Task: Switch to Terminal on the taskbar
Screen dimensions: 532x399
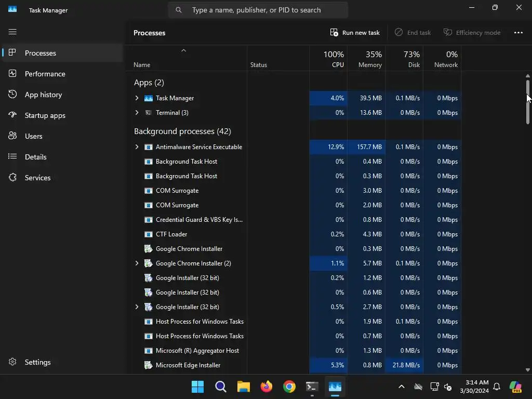Action: (x=312, y=387)
